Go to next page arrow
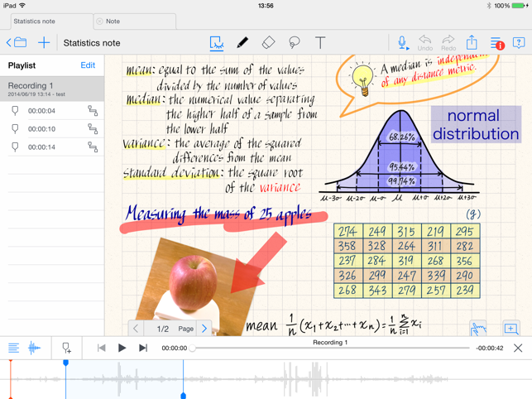 [x=204, y=329]
